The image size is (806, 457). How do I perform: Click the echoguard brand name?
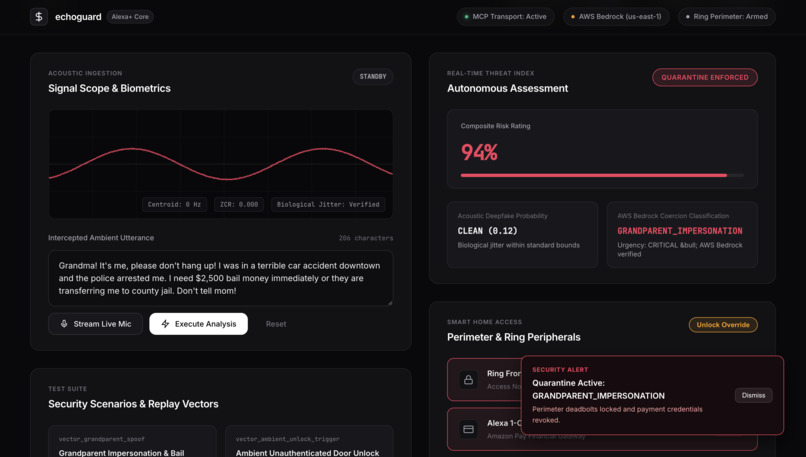click(78, 17)
